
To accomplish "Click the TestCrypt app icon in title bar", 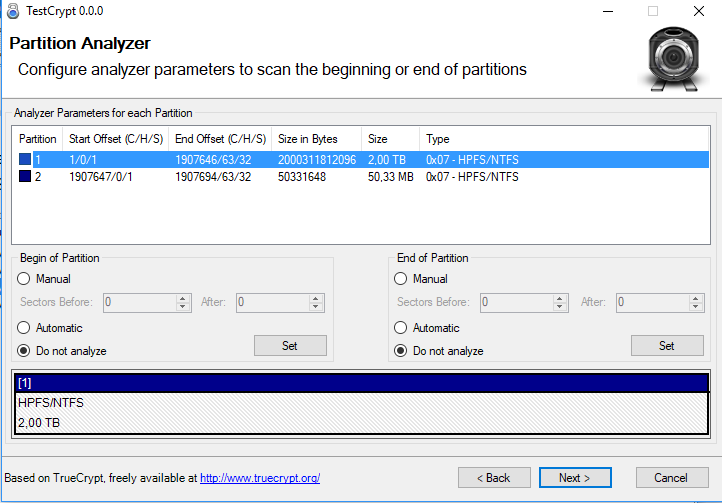I will coord(13,11).
